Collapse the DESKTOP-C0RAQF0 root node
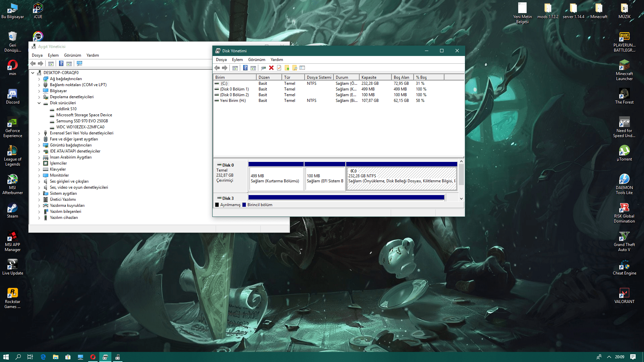 33,73
